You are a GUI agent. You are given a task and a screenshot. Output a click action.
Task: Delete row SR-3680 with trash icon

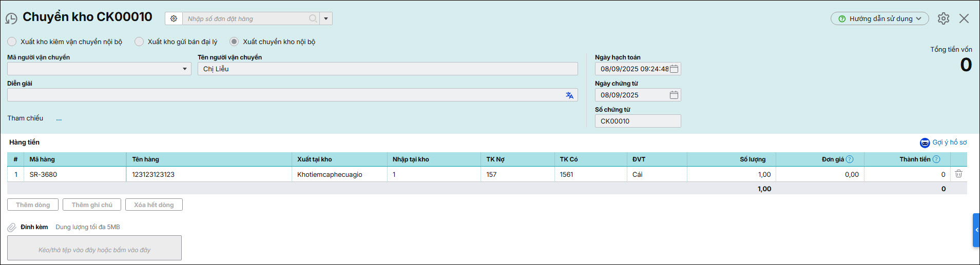(958, 174)
